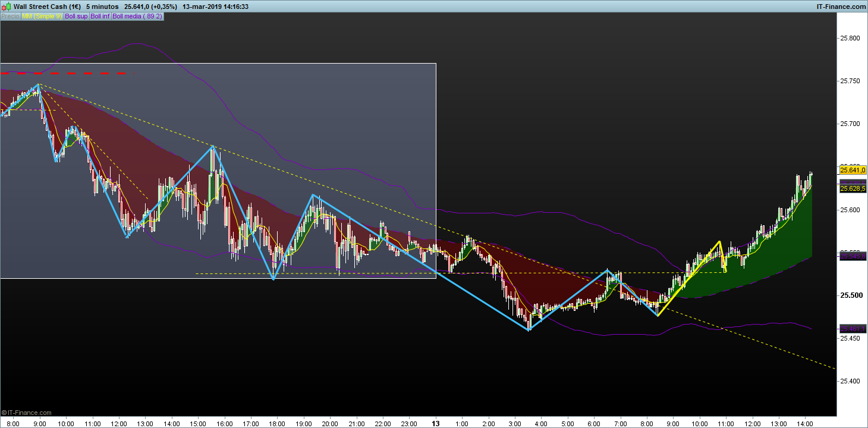The width and height of the screenshot is (868, 428).
Task: Select the Boll sup indicator tab
Action: 76,17
